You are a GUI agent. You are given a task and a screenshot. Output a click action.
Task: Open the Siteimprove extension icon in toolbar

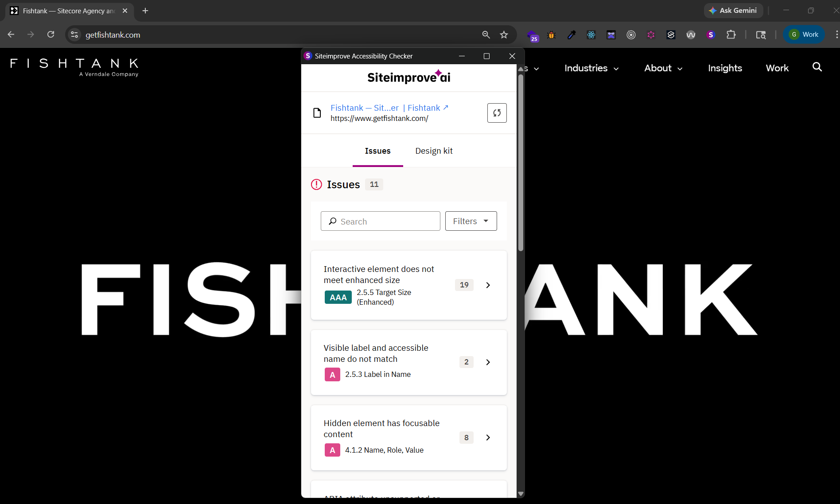[711, 35]
